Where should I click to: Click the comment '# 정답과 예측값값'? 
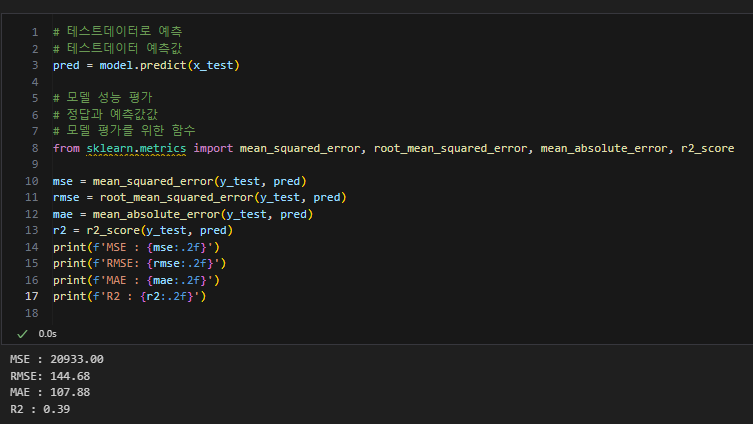[x=105, y=115]
